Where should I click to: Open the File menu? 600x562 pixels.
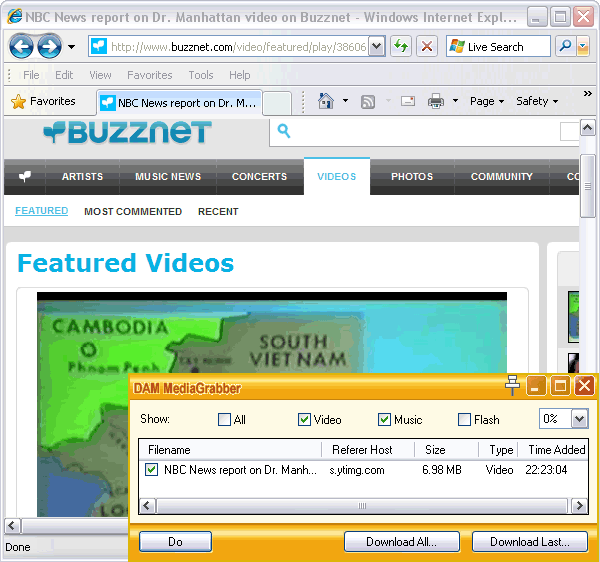(31, 75)
